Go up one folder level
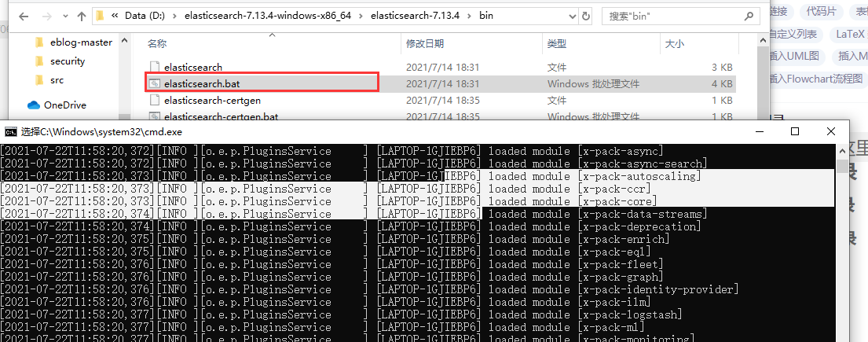 pyautogui.click(x=82, y=16)
